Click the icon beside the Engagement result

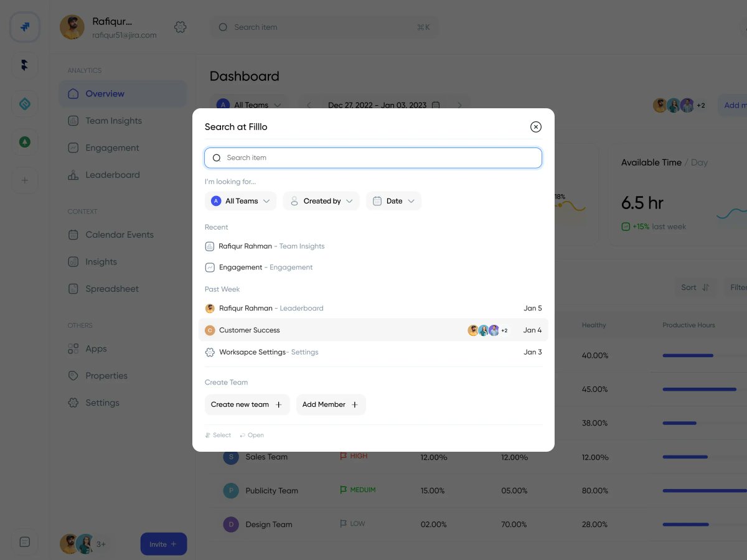[x=210, y=268]
